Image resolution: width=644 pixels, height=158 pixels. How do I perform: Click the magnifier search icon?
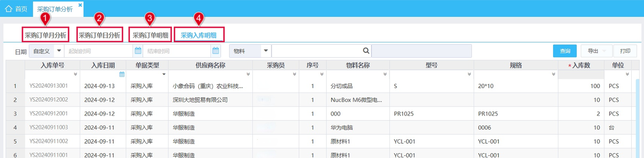tap(366, 51)
